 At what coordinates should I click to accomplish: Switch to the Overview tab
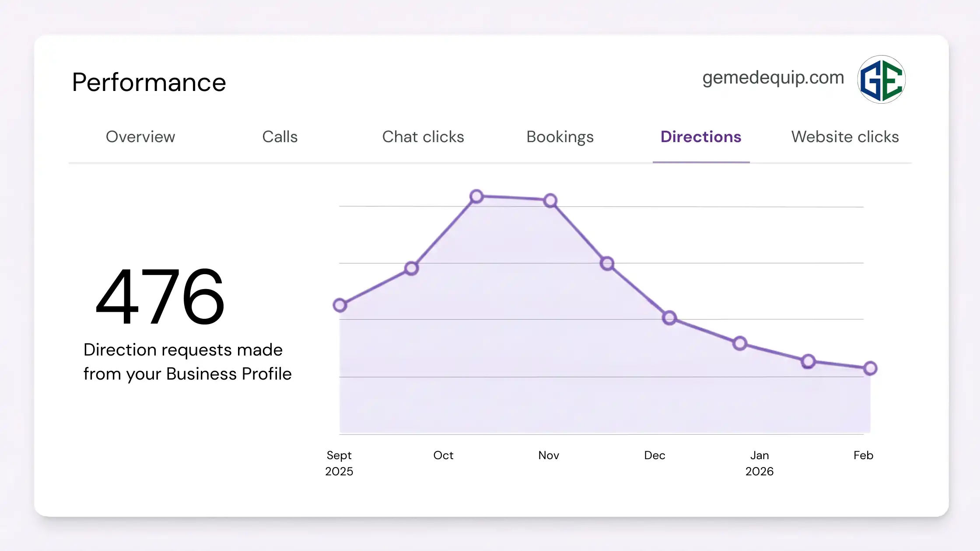[x=140, y=137]
